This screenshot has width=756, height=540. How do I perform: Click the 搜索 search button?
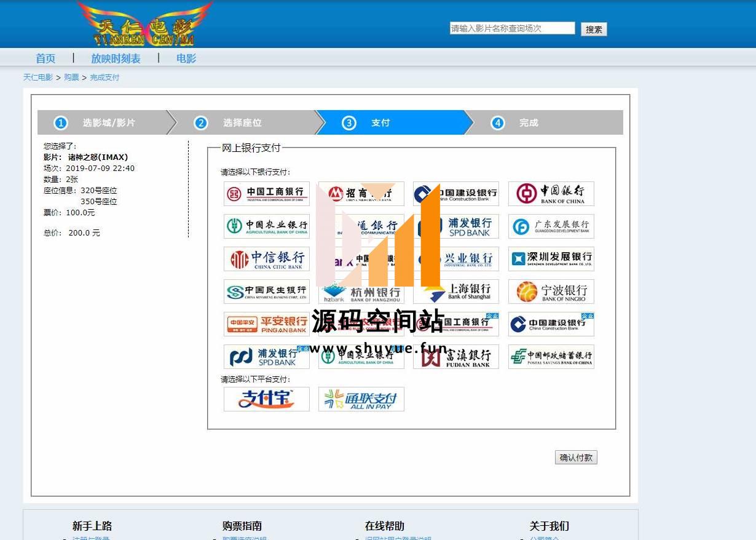(594, 29)
